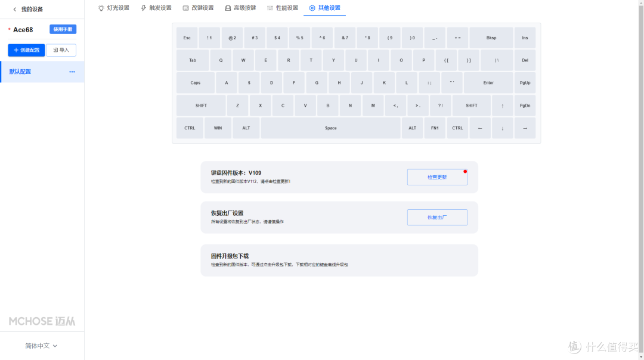Select the Caps key
Viewport: 644px width, 360px height.
point(196,83)
